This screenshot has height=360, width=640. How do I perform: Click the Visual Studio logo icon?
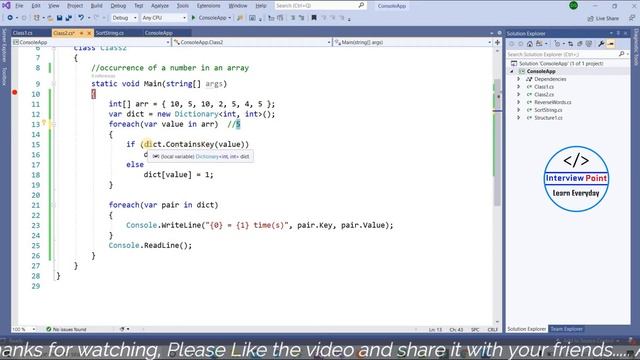click(6, 6)
